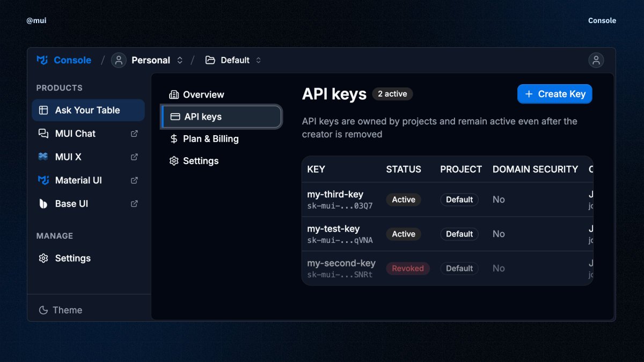Click domain security No for my-third-key
The image size is (644, 362).
click(499, 200)
